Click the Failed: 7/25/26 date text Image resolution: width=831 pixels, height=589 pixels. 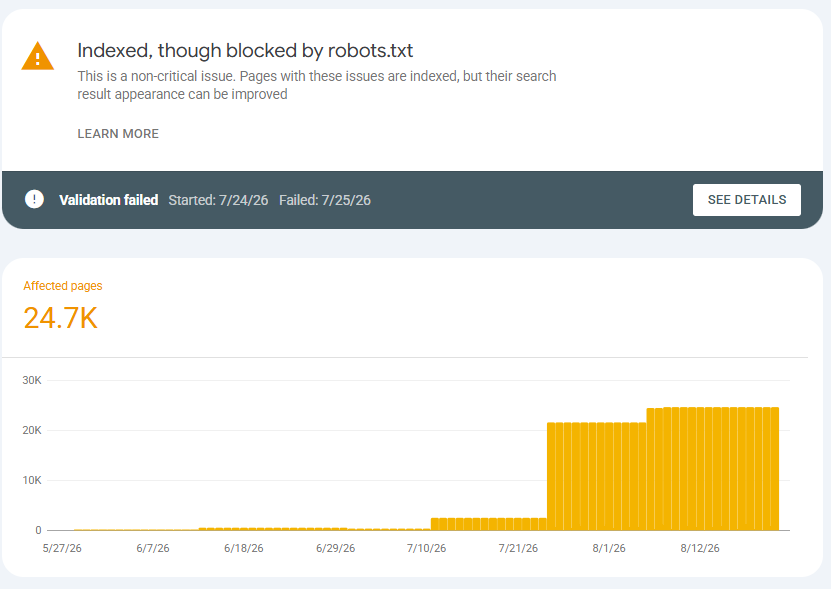(x=325, y=200)
